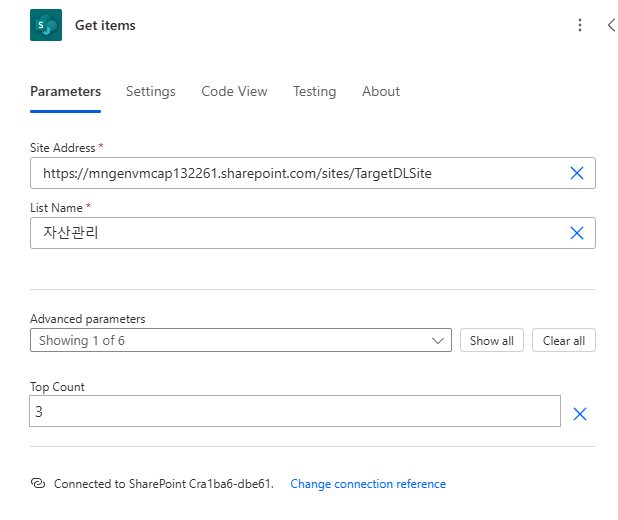618x520 pixels.
Task: View the About tab
Action: click(x=381, y=91)
